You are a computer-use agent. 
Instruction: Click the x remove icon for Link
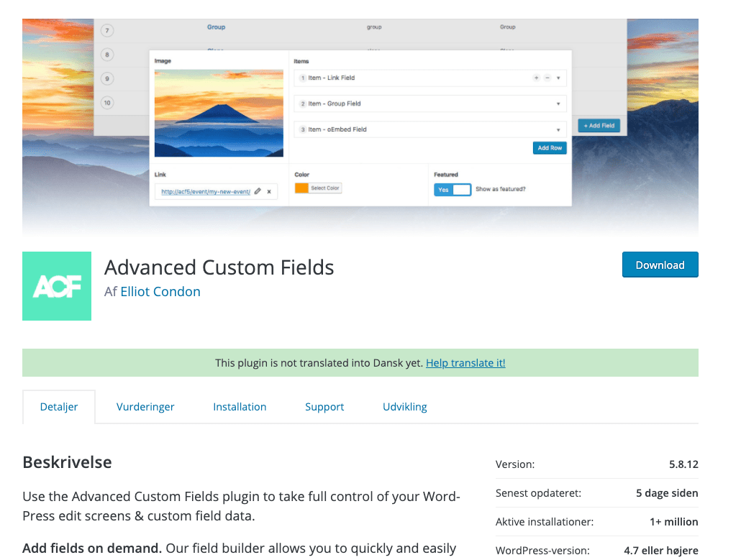tap(269, 192)
